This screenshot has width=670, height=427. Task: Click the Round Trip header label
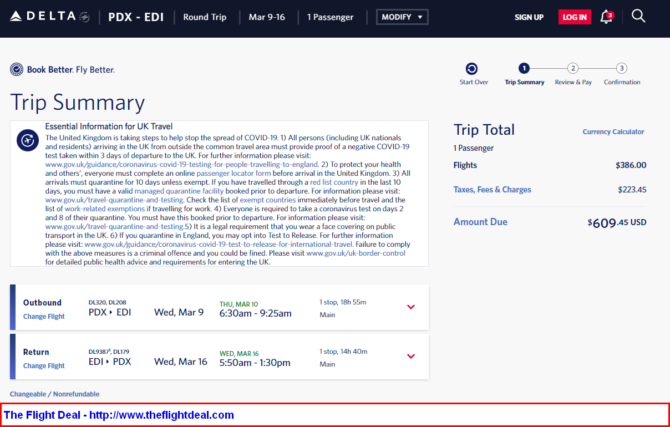[205, 17]
